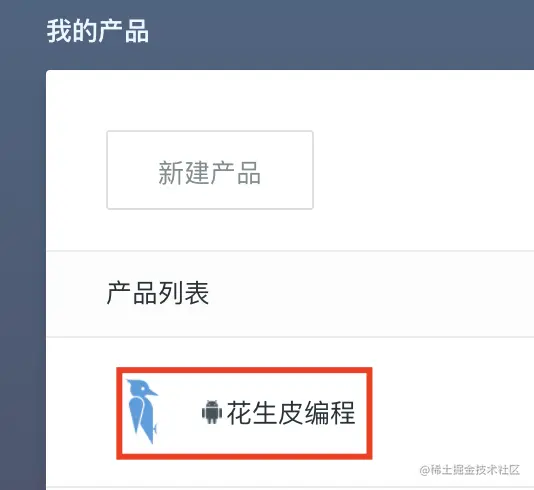Open the blue woodpecker product logo
The width and height of the screenshot is (534, 490).
pyautogui.click(x=142, y=411)
